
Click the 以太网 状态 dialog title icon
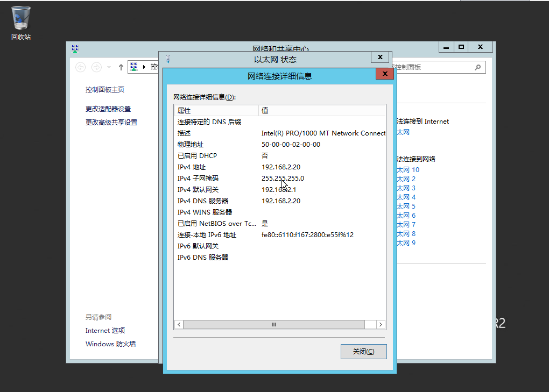[168, 59]
